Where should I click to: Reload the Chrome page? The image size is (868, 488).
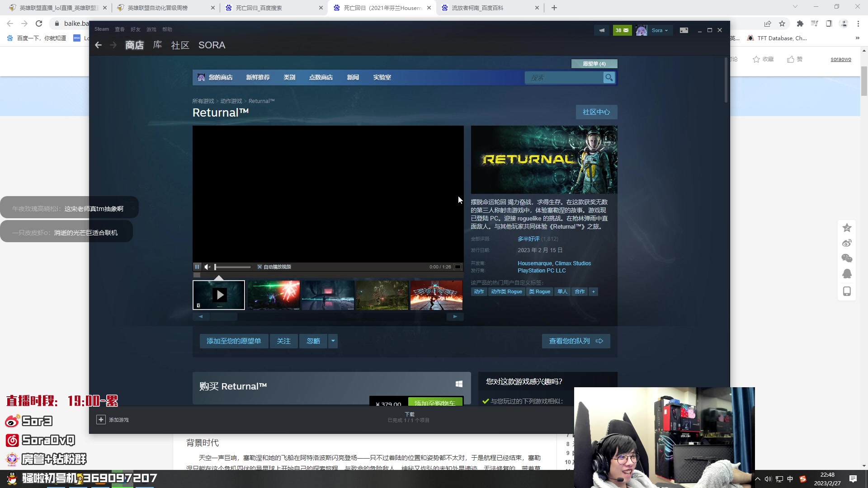pyautogui.click(x=39, y=23)
